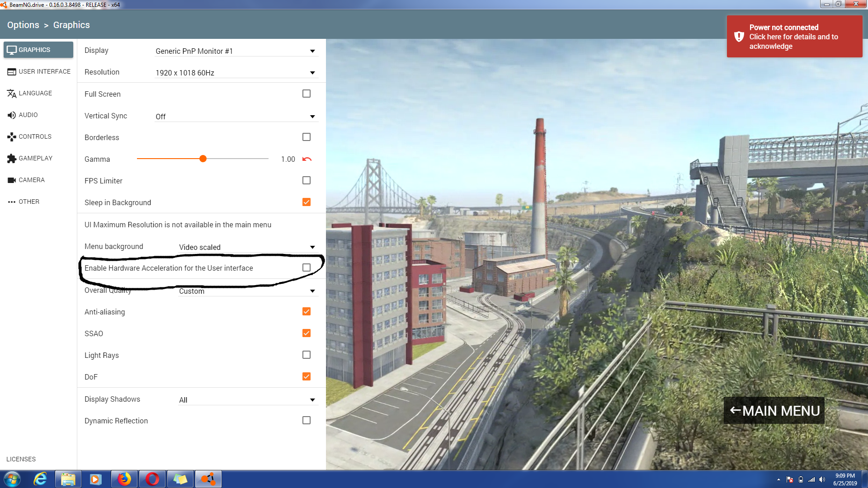Open the Licenses link
This screenshot has width=868, height=488.
click(21, 459)
